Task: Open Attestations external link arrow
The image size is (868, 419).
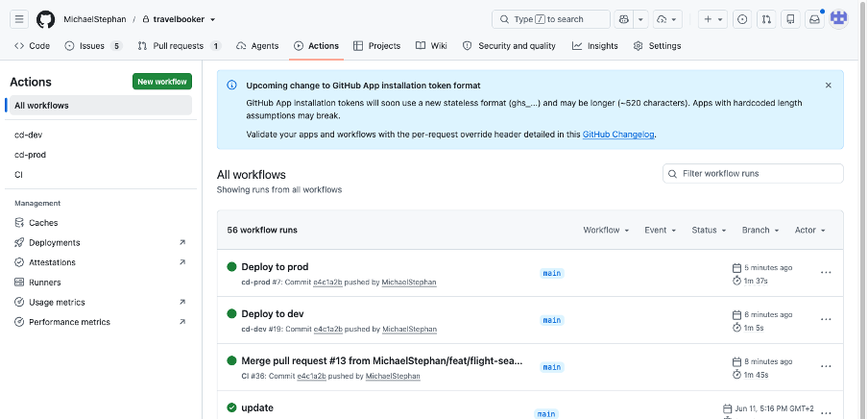Action: pyautogui.click(x=182, y=262)
